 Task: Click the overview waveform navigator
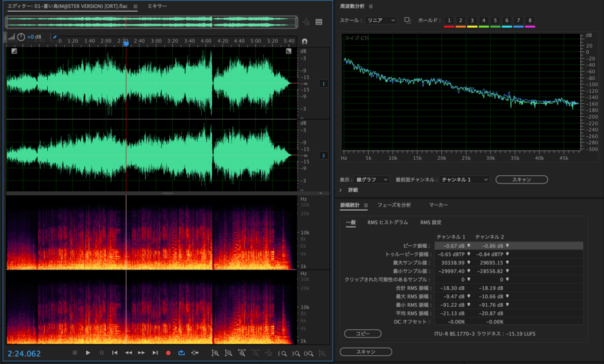coord(152,22)
